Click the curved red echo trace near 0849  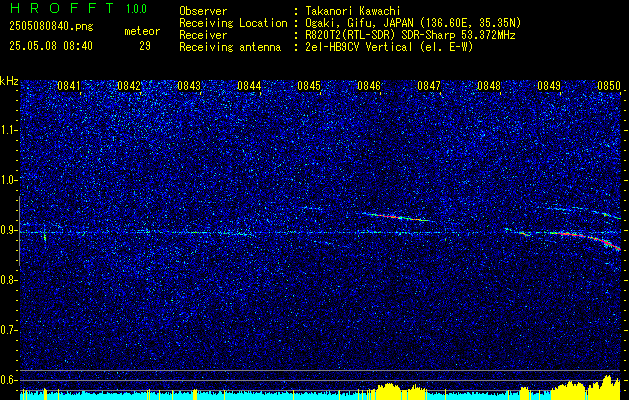[x=586, y=237]
